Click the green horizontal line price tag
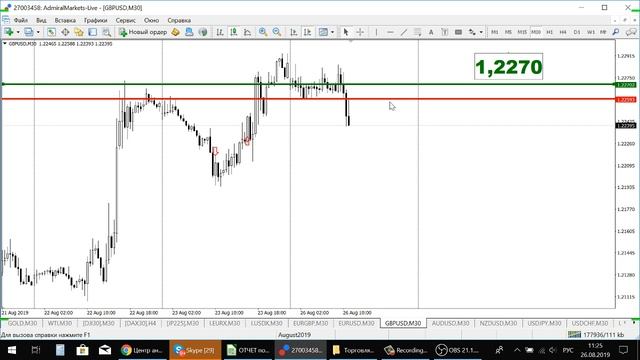 coord(626,85)
